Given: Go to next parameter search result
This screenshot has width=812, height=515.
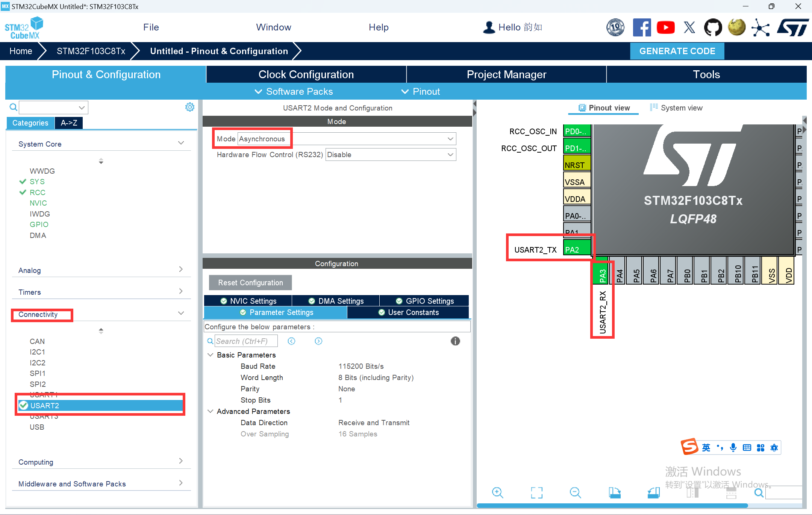Looking at the screenshot, I should (x=318, y=341).
